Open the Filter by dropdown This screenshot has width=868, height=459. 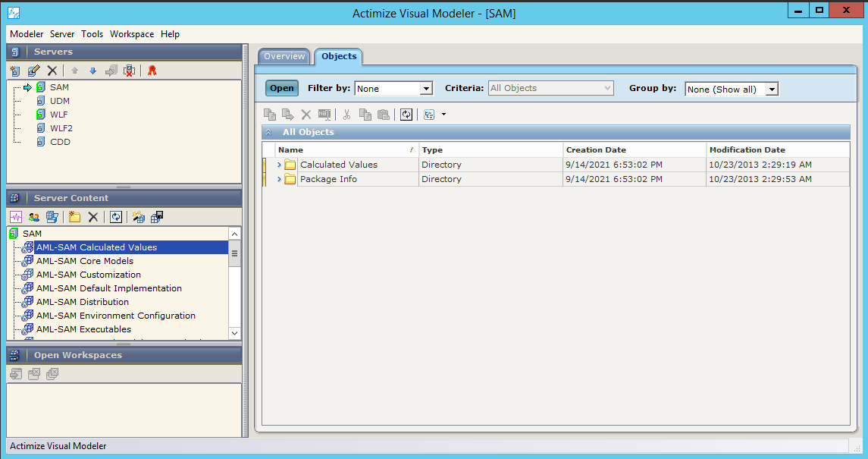pyautogui.click(x=426, y=89)
